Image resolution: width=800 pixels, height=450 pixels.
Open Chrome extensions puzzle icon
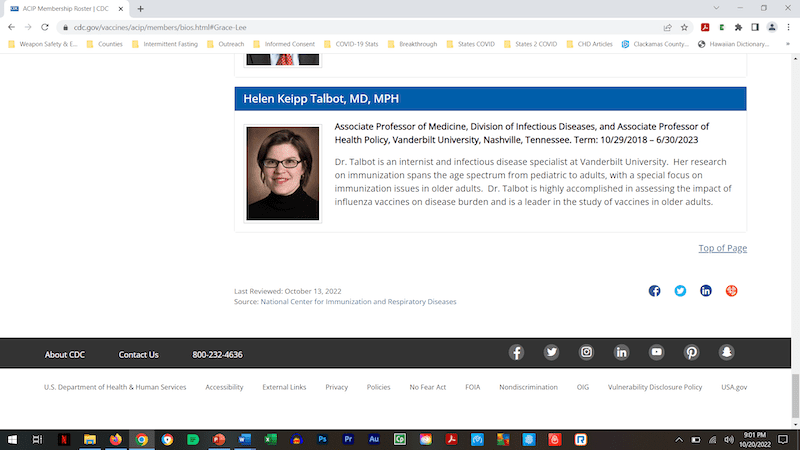(738, 27)
